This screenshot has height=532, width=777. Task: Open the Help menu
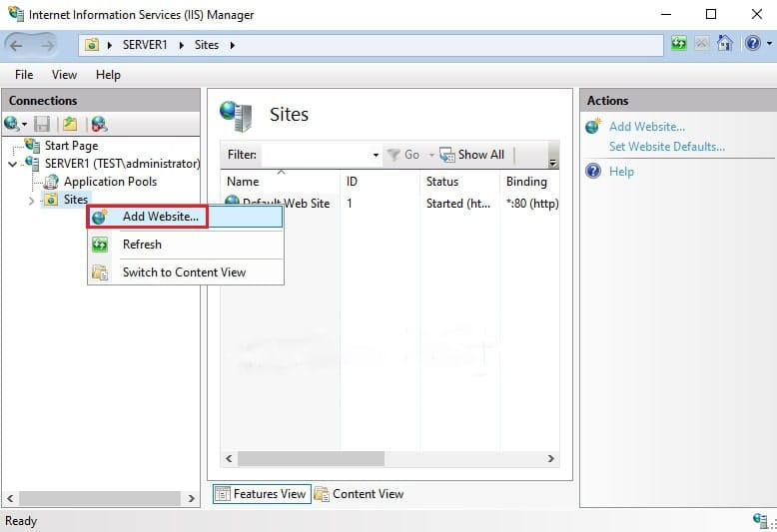(x=108, y=75)
